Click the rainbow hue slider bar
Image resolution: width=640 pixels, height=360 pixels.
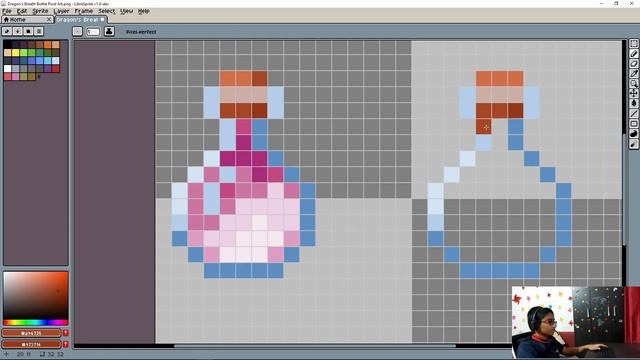pos(36,322)
